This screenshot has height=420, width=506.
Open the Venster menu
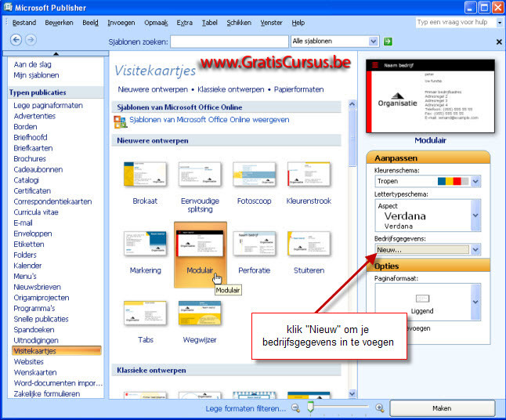[271, 23]
